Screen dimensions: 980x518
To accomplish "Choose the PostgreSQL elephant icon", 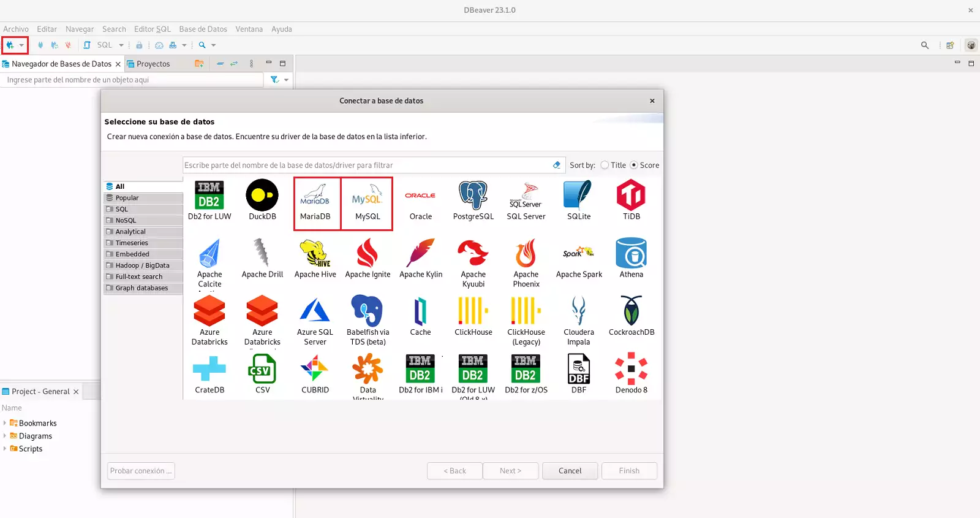I will point(473,196).
